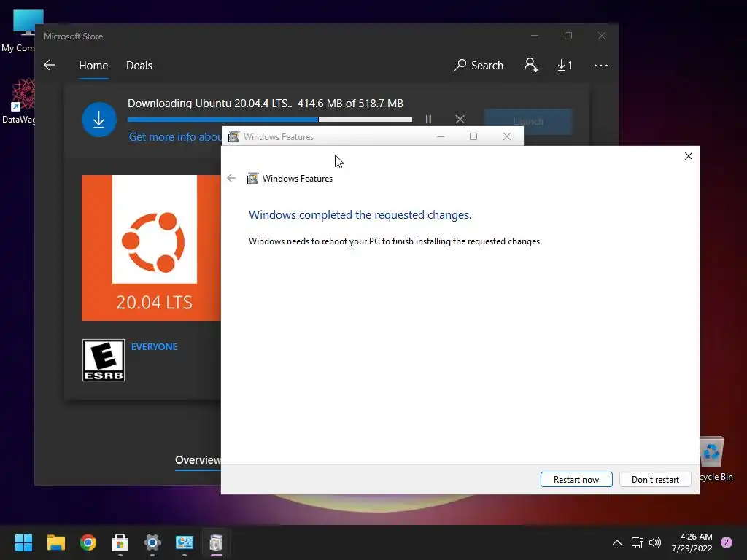Open network status tray icon
Screen dimensions: 747x560
point(638,542)
